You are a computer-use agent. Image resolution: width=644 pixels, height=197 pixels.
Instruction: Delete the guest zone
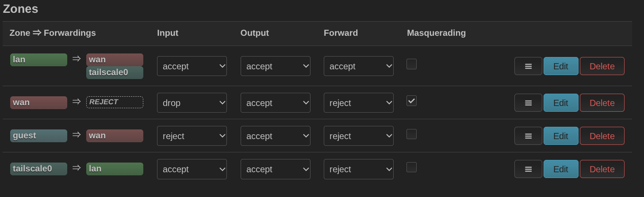602,136
